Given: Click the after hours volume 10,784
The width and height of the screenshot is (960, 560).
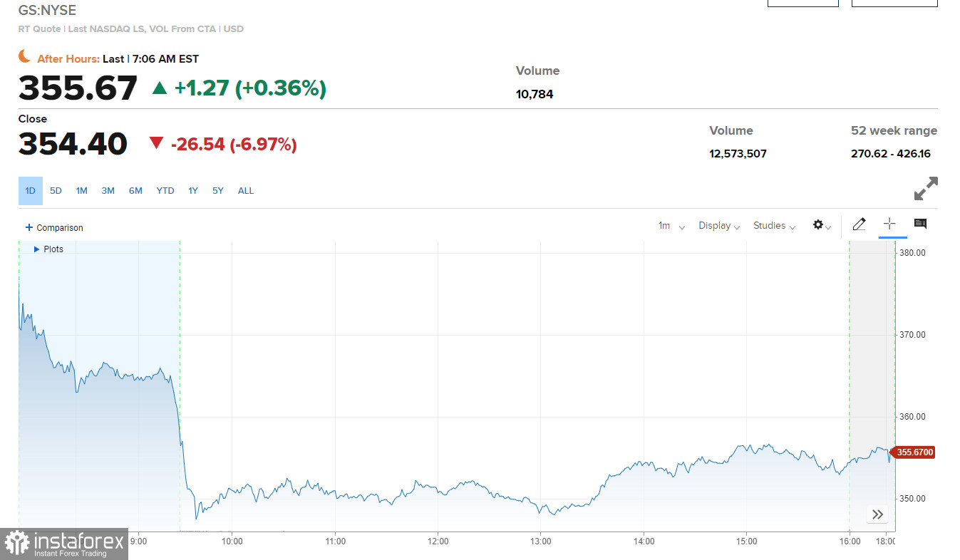Looking at the screenshot, I should [x=535, y=94].
